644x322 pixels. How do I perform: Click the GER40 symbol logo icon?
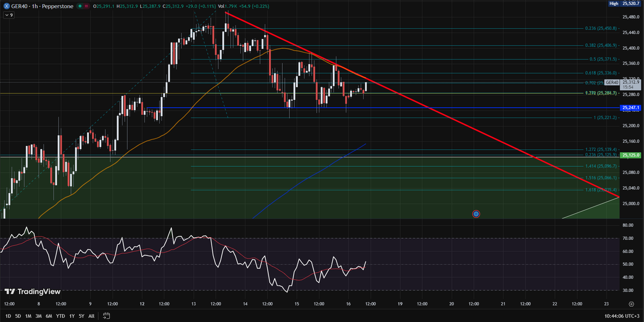[x=6, y=6]
